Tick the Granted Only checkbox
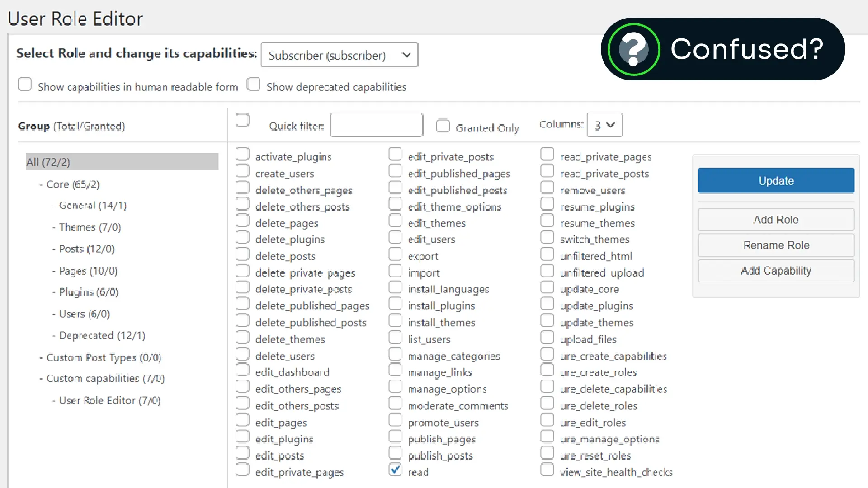Viewport: 868px width, 488px height. point(443,126)
